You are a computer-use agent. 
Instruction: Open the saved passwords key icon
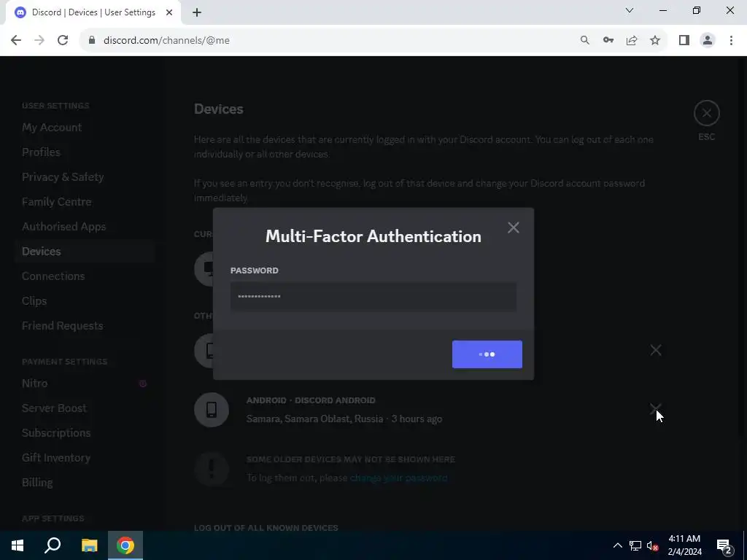click(x=608, y=41)
